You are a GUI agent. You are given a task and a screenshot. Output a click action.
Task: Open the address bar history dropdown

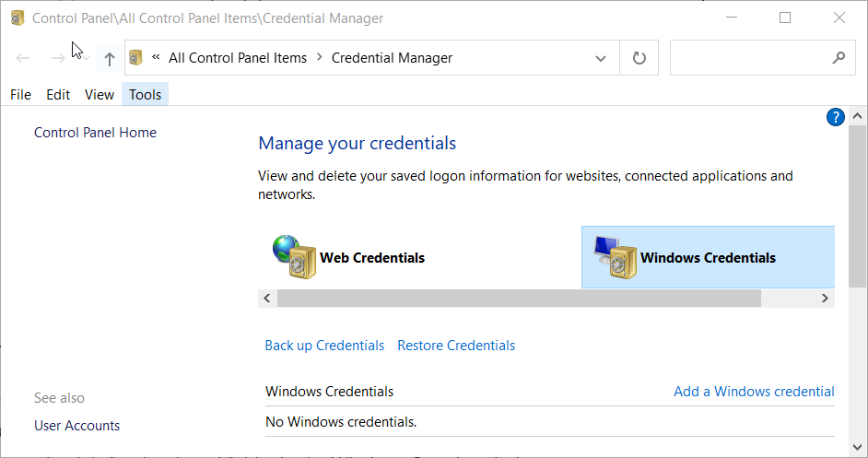pyautogui.click(x=601, y=58)
